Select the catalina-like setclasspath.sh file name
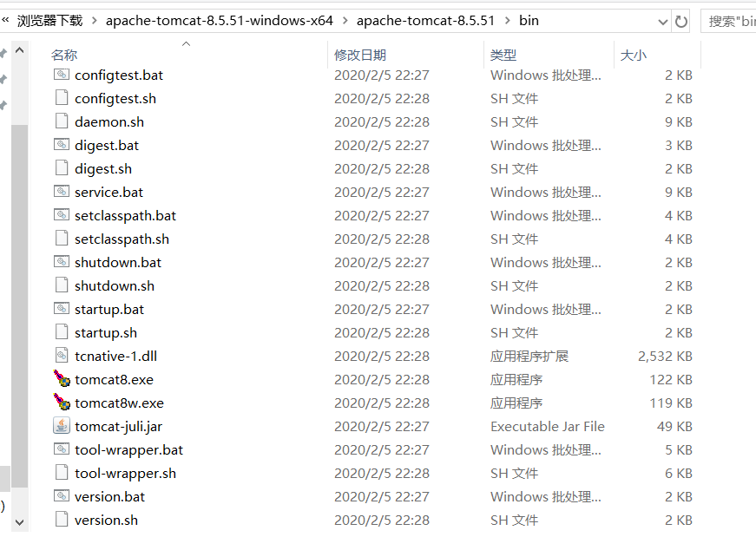 122,239
